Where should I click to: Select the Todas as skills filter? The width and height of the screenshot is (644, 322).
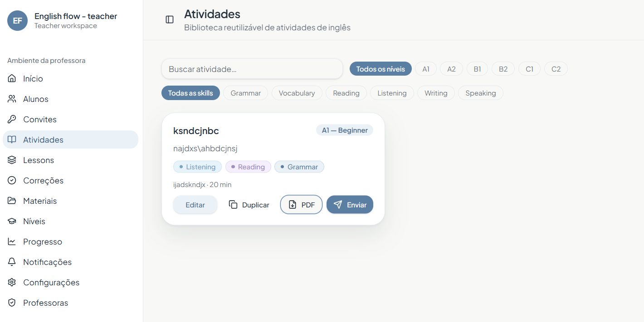click(190, 93)
